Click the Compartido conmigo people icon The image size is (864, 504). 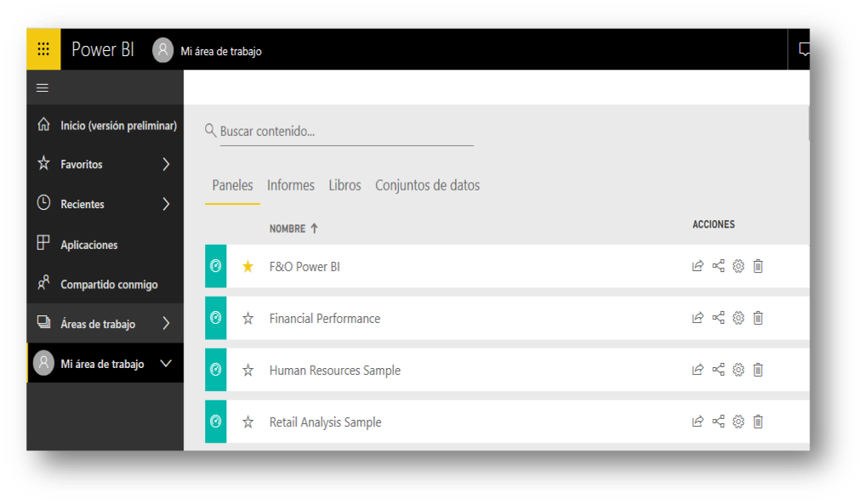[x=43, y=283]
